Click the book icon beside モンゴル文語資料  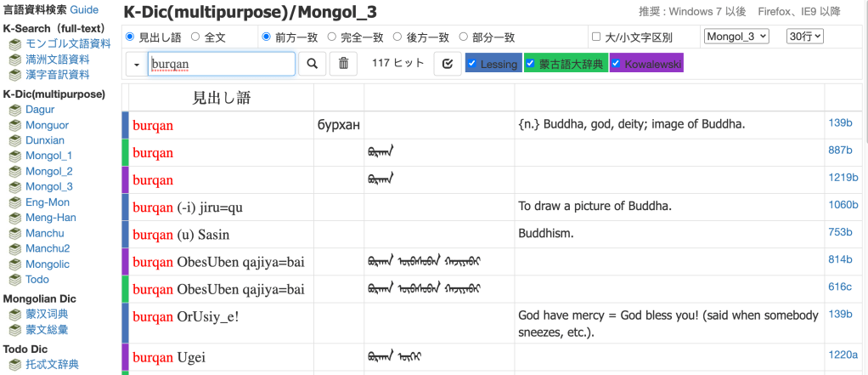[14, 44]
